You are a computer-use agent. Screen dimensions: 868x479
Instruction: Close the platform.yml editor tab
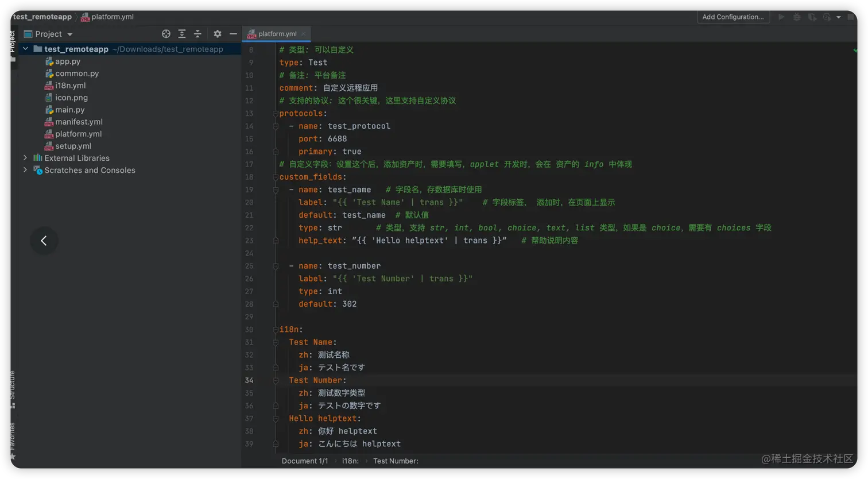[x=303, y=34]
